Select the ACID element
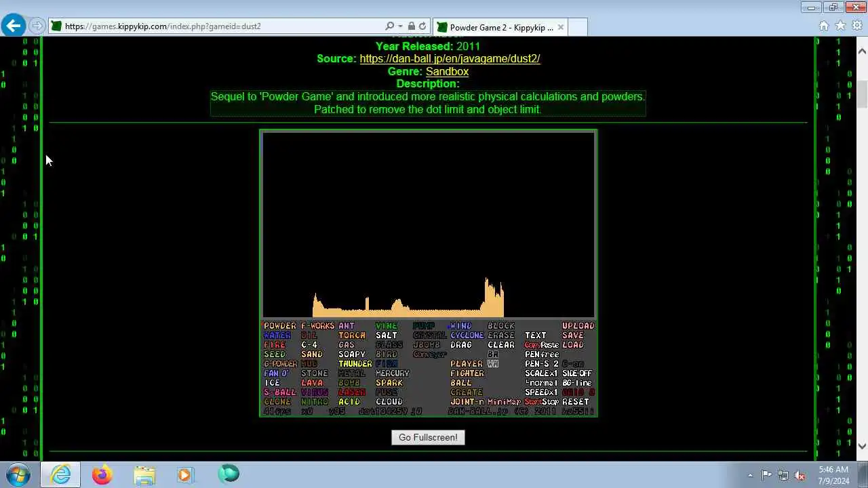 349,402
